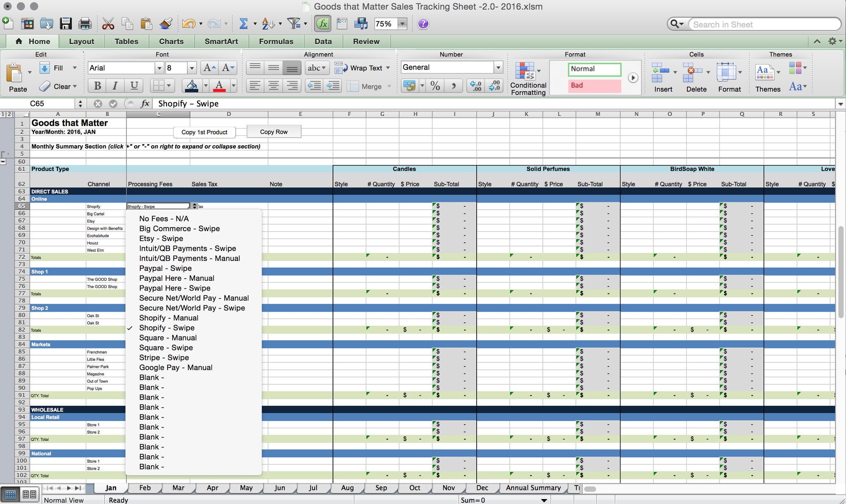Toggle Bold formatting
This screenshot has height=504, width=846.
pos(97,86)
